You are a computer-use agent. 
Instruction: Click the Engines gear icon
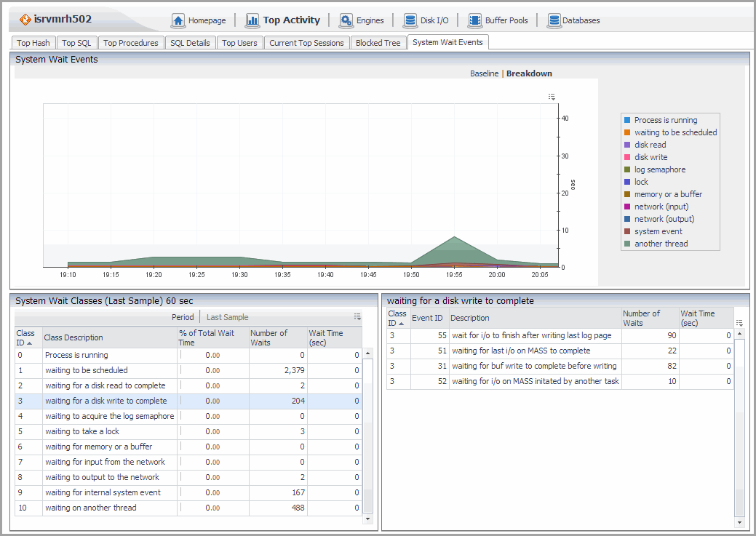(346, 20)
